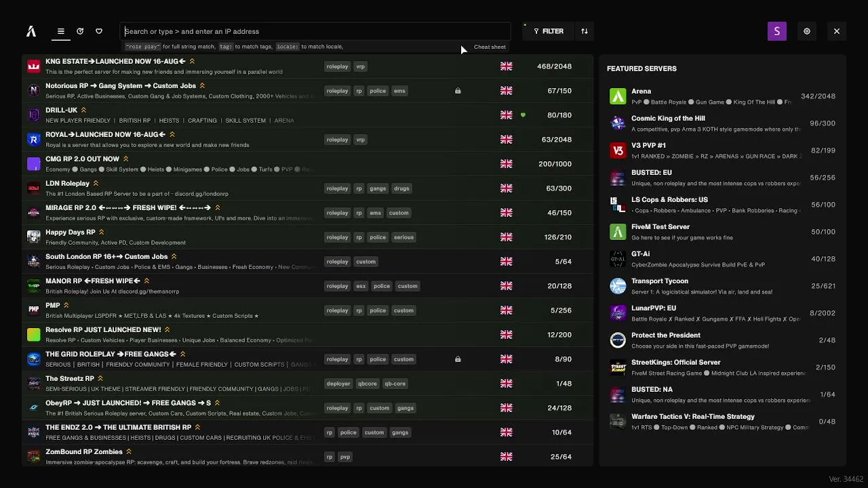The image size is (868, 488).
Task: Open featured server V3 PVP #1
Action: click(x=722, y=150)
